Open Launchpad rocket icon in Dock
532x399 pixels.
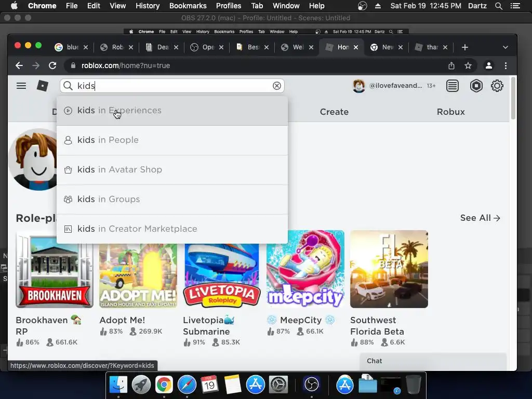point(141,385)
